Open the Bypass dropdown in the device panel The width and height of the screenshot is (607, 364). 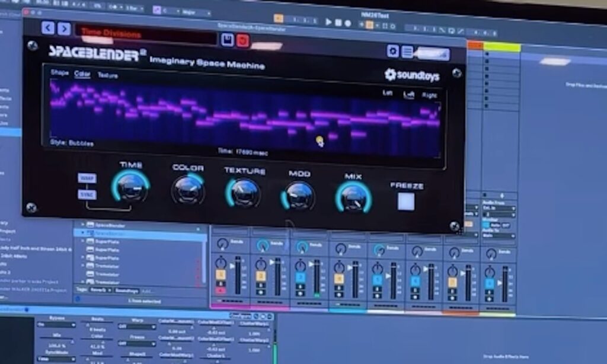coord(56,325)
